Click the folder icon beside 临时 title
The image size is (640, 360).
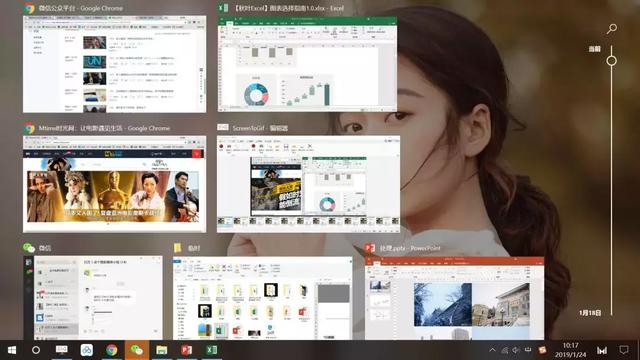[x=178, y=248]
